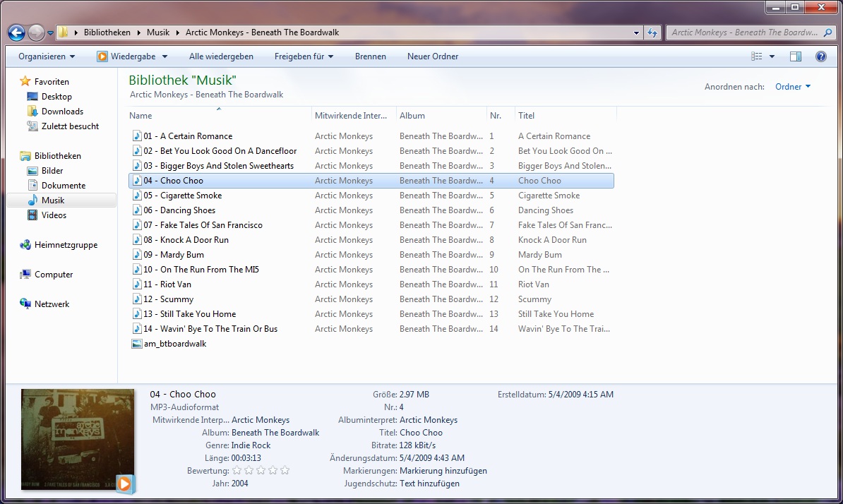
Task: Click the Wiedergabe play button
Action: (x=102, y=56)
